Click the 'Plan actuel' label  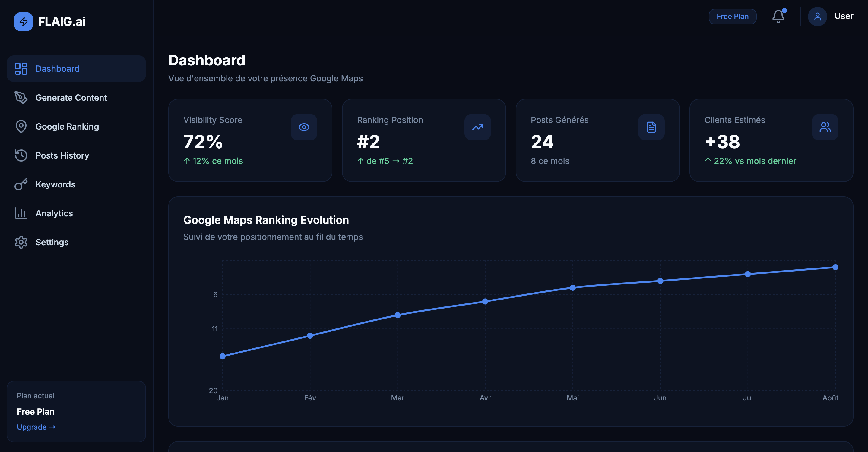(36, 396)
